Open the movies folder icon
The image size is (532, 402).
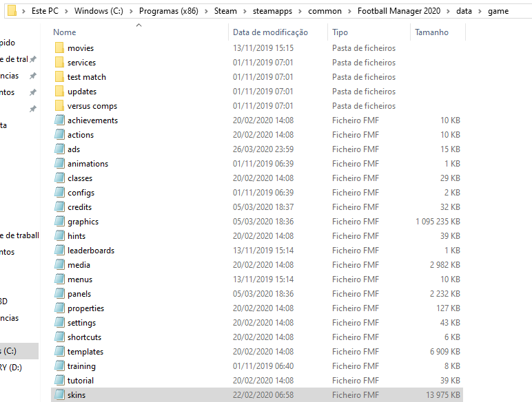click(x=59, y=47)
